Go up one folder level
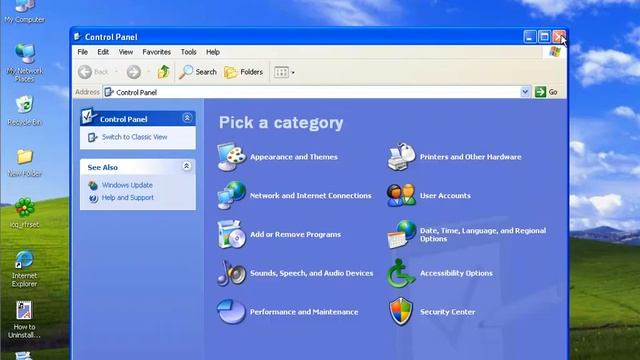This screenshot has height=360, width=640. pyautogui.click(x=164, y=72)
